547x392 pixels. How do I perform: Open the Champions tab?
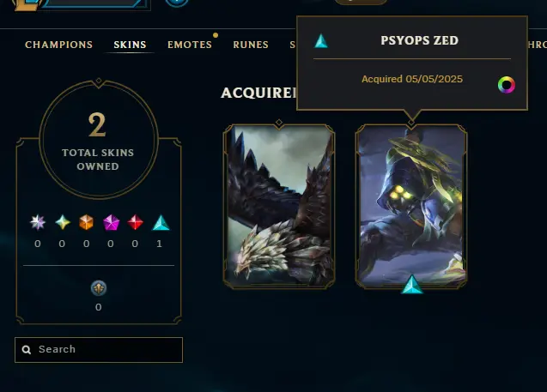pos(58,45)
